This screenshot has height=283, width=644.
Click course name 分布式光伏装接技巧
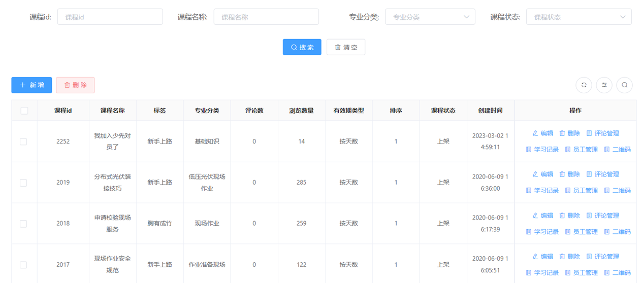(112, 183)
